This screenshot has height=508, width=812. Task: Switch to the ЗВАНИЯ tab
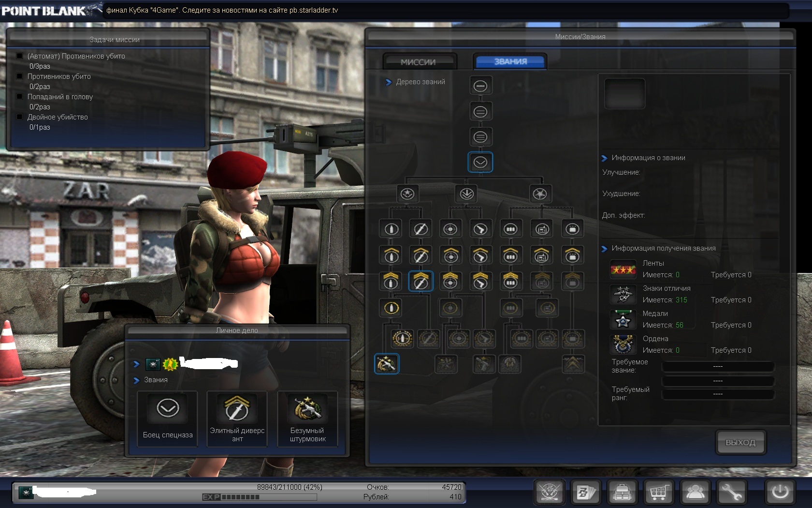click(x=510, y=61)
